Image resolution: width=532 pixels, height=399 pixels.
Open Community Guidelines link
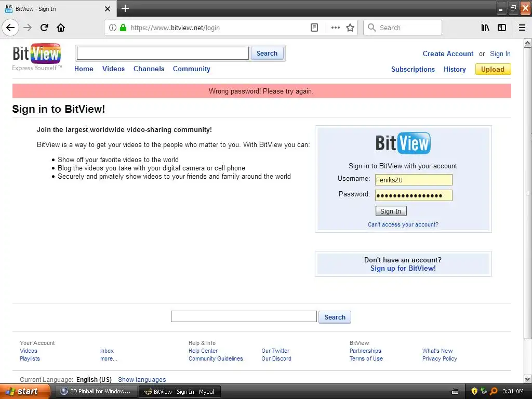[x=216, y=358]
